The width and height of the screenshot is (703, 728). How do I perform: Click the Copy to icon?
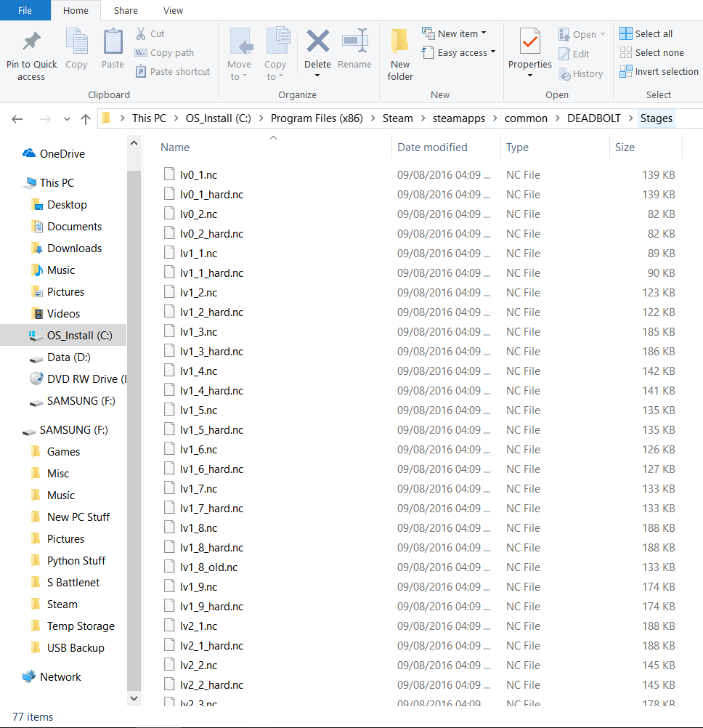278,41
